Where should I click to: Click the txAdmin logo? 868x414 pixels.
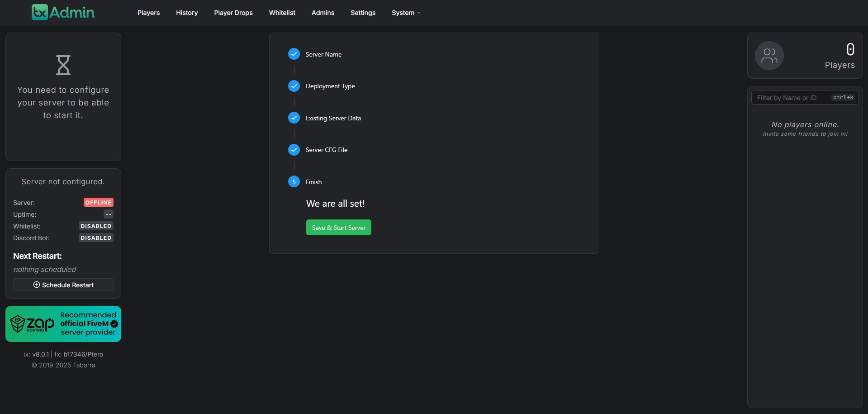(x=63, y=12)
